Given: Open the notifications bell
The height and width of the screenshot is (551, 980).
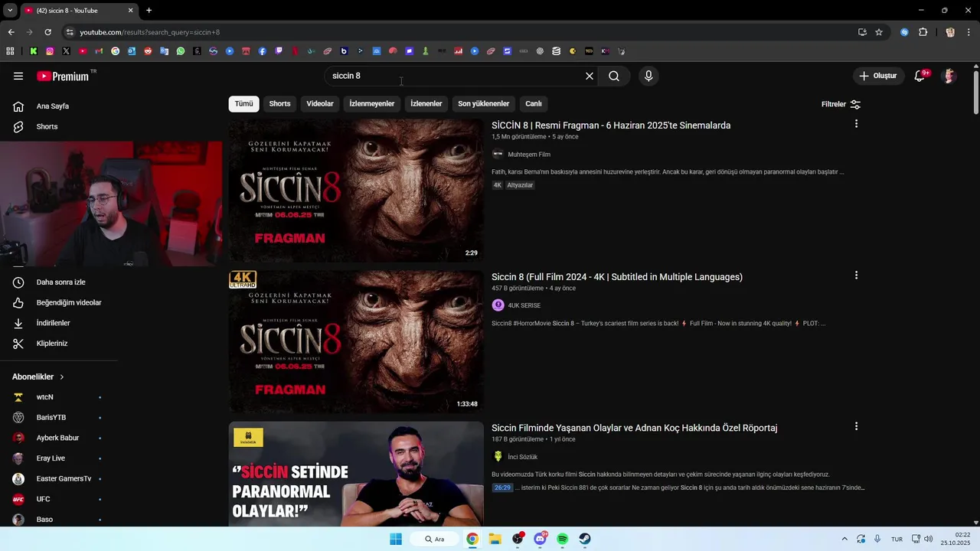Looking at the screenshot, I should [x=920, y=76].
